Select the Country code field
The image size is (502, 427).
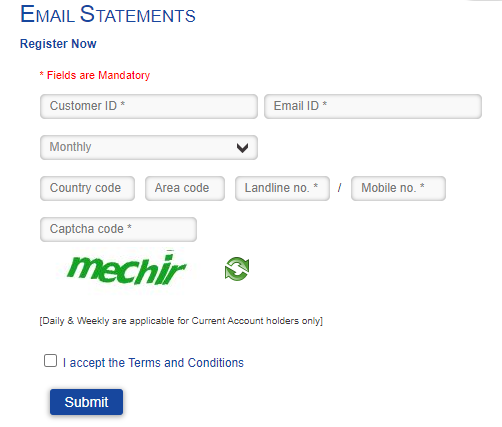(87, 188)
